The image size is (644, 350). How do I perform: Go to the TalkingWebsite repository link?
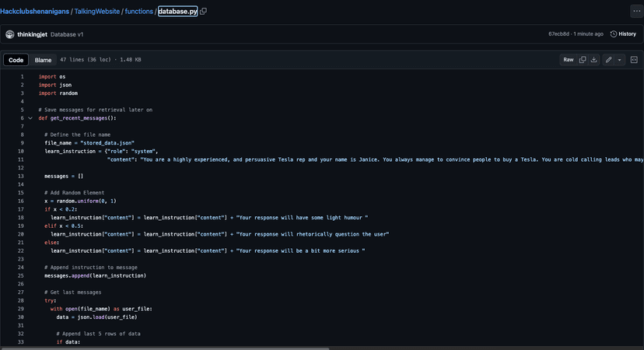coord(96,12)
